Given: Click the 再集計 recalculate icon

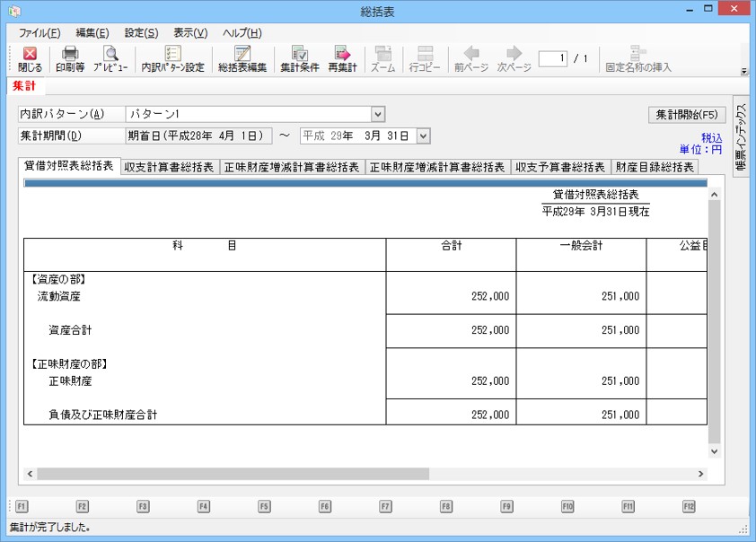Looking at the screenshot, I should 342,55.
